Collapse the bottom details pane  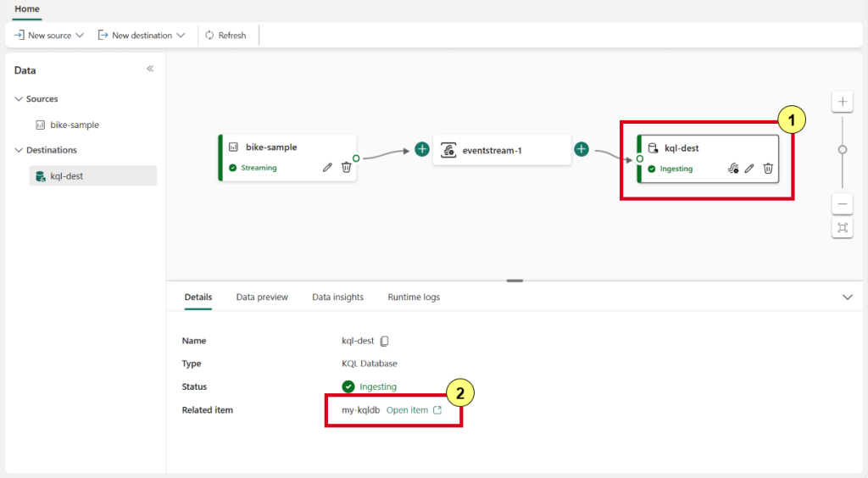tap(848, 297)
